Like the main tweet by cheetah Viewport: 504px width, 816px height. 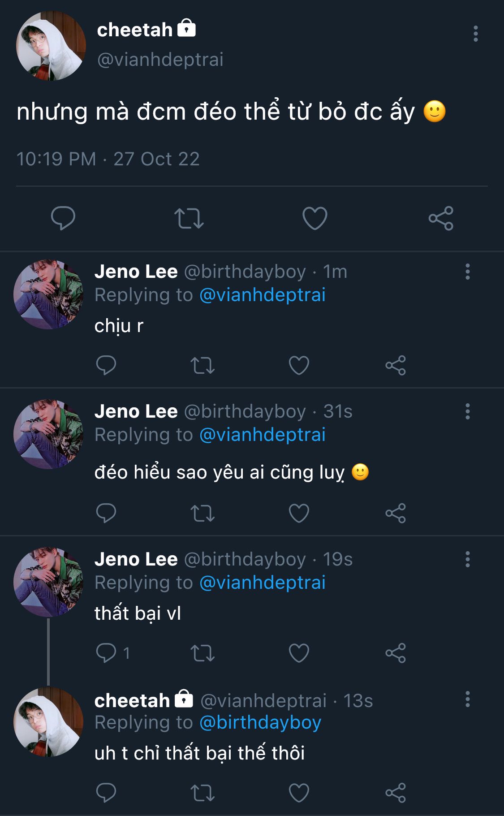pos(314,218)
